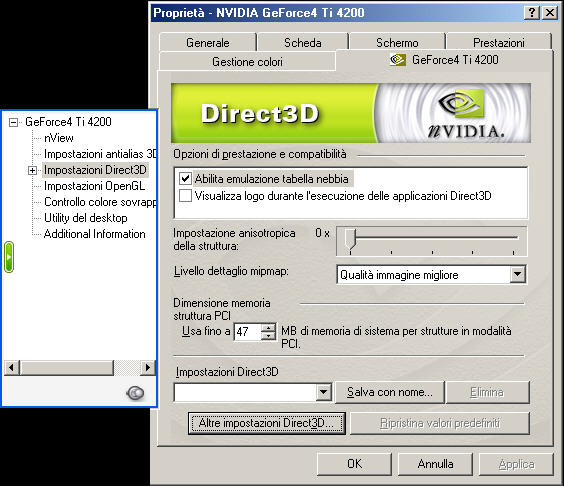
Task: Click the anisotropic setting slider thumb
Action: pos(350,239)
